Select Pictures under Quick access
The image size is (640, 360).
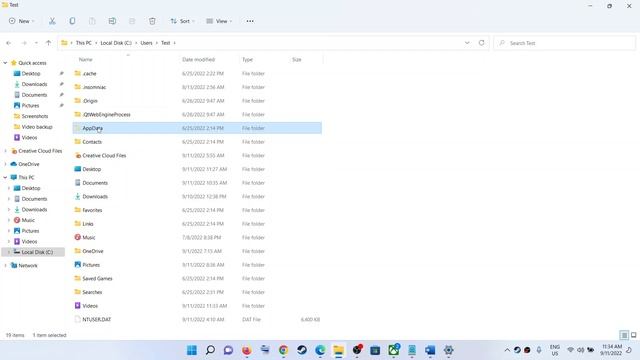point(31,106)
